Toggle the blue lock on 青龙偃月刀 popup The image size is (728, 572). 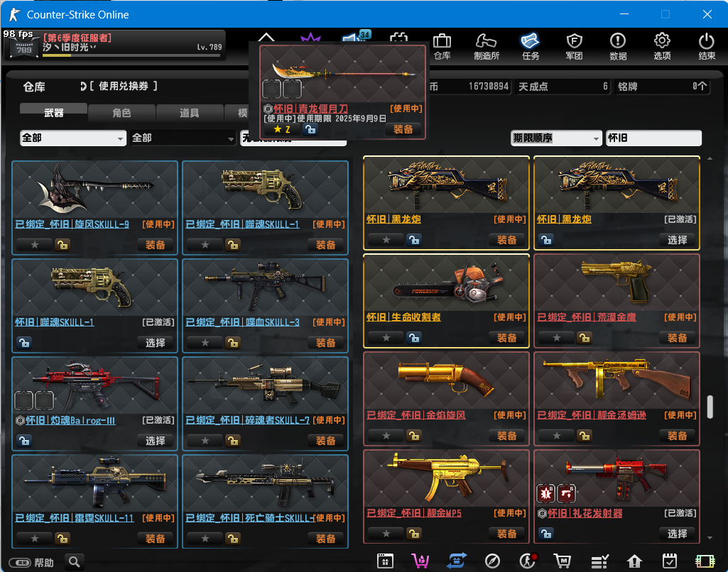pyautogui.click(x=310, y=129)
